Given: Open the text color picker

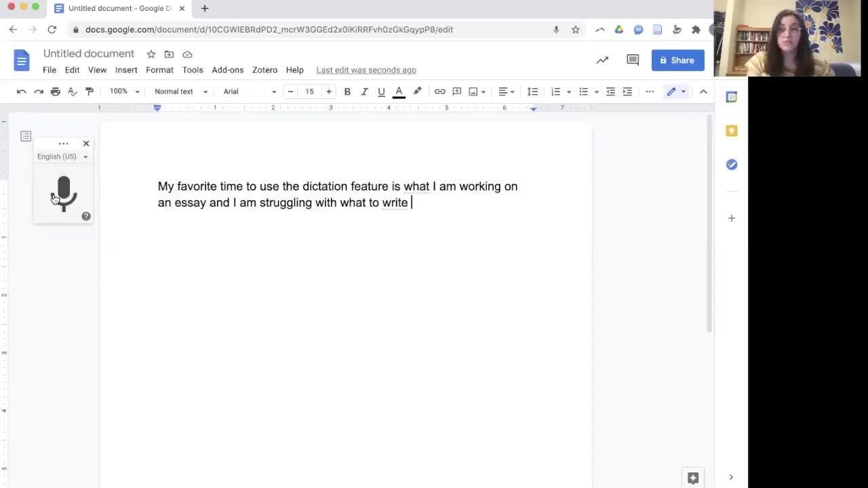Looking at the screenshot, I should click(x=399, y=91).
